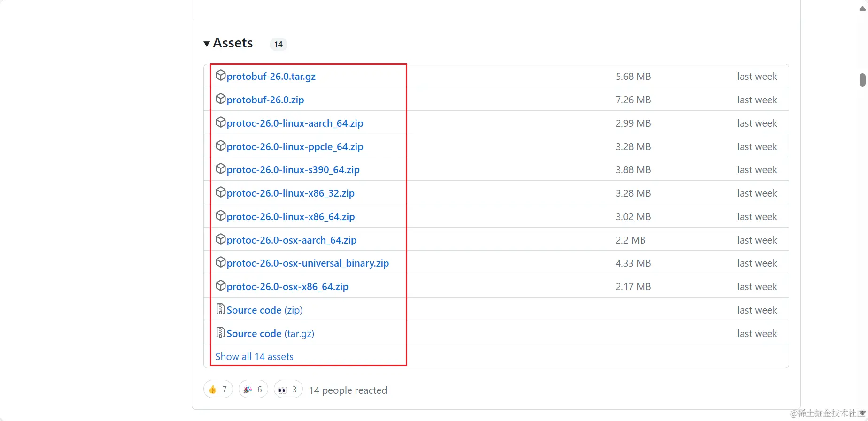The image size is (868, 421).
Task: Download protoc-26.0-osx-aarch_64.zip
Action: 292,240
